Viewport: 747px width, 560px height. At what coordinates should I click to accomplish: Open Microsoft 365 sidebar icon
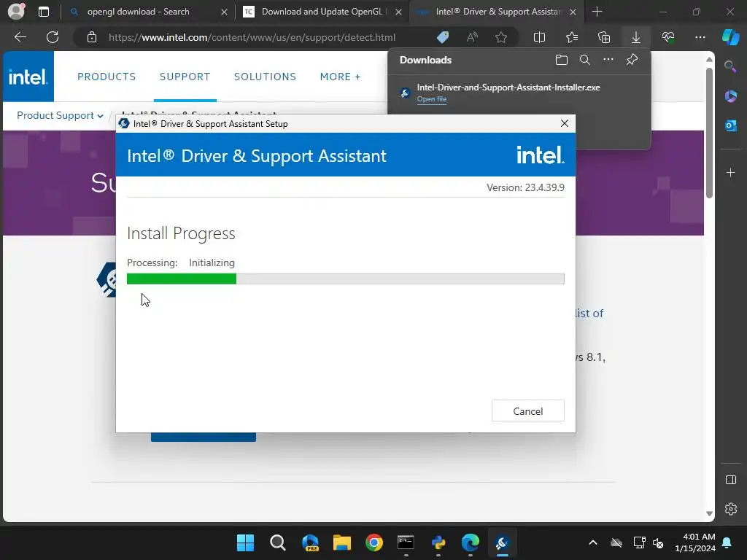click(x=730, y=96)
